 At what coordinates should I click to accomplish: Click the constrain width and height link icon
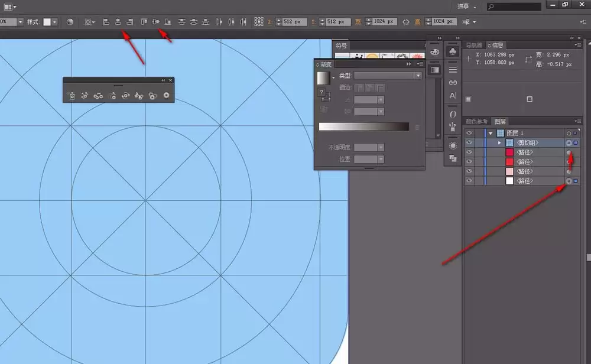[x=405, y=22]
